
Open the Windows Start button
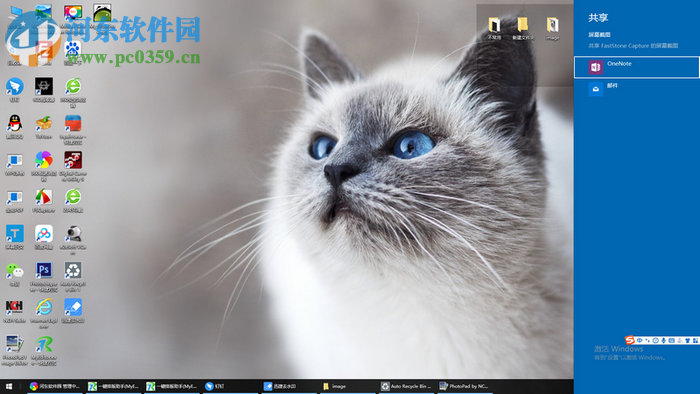[9, 386]
